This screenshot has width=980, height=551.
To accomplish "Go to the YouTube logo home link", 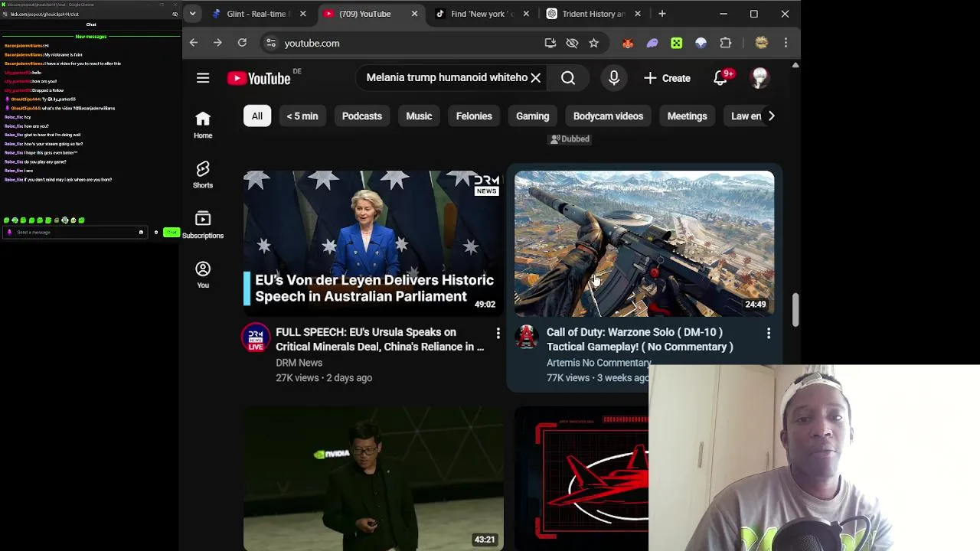I will point(259,78).
